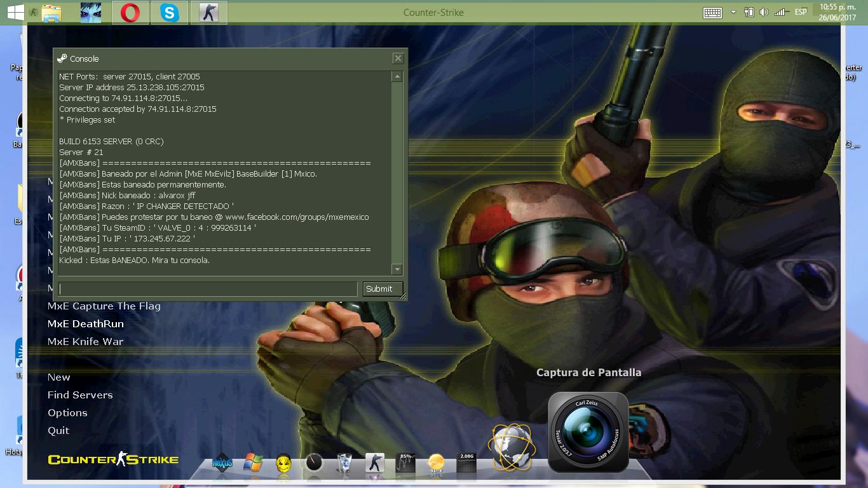Click 'BUILD 6153 SERVER (0 CRC)' line
This screenshot has width=868, height=488.
[x=111, y=142]
